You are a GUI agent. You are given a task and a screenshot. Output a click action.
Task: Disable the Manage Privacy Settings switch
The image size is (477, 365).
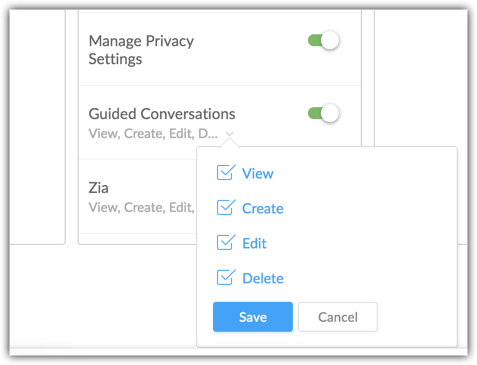point(323,41)
